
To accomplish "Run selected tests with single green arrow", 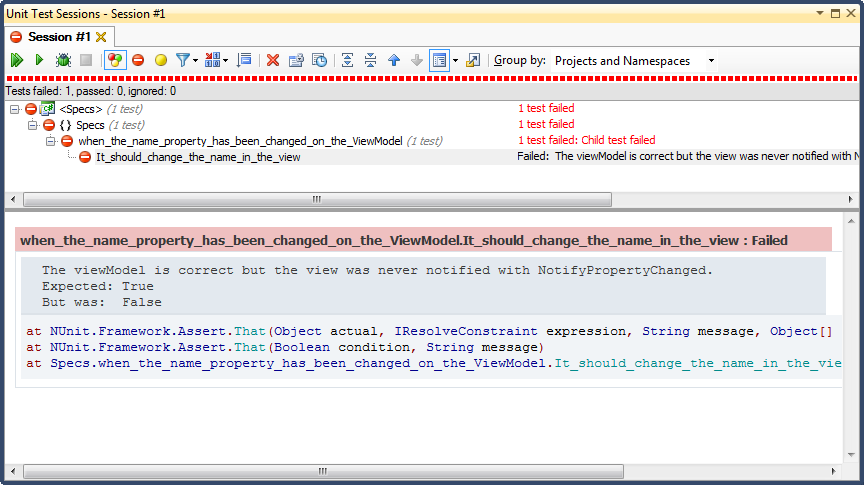I will point(39,60).
